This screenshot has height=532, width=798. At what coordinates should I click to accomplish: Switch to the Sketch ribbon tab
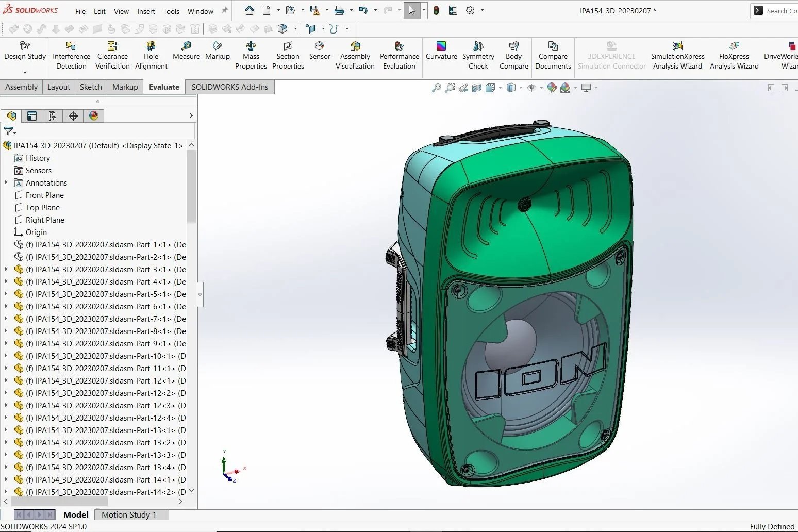(x=91, y=87)
